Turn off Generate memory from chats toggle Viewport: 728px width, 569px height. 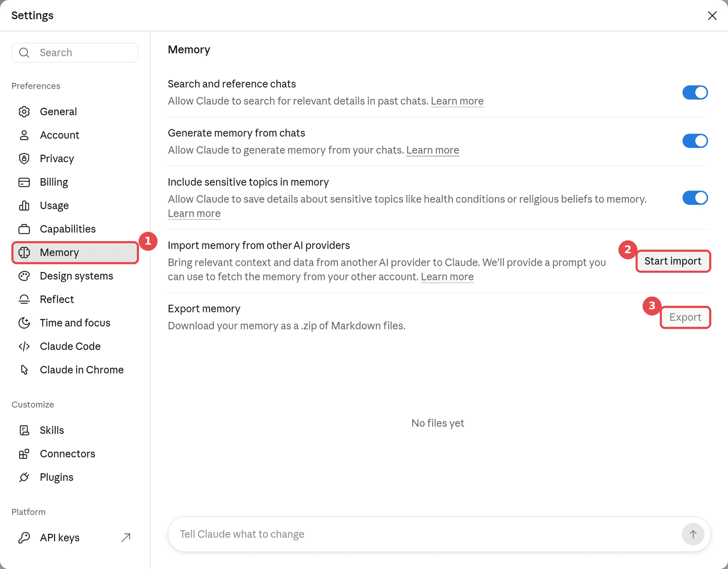point(695,141)
